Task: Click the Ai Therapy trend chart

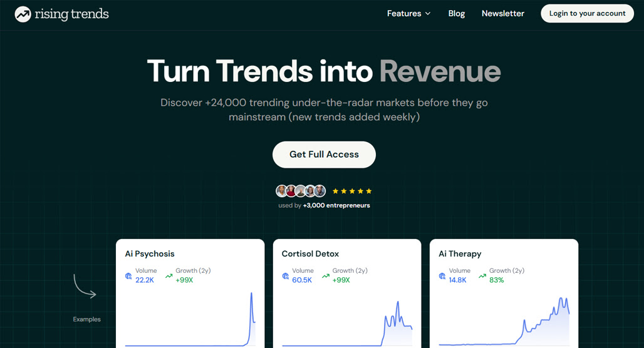Action: tap(504, 322)
